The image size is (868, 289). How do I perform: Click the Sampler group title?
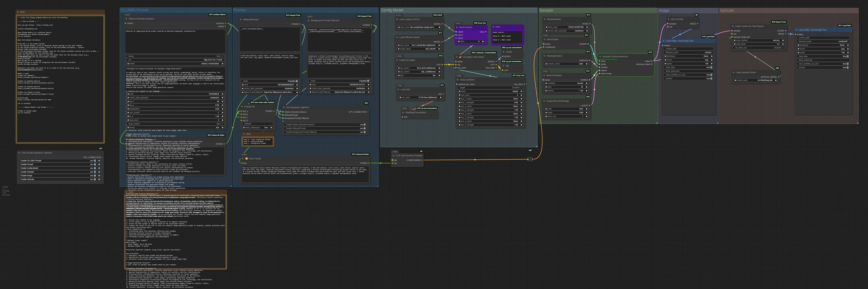tap(546, 10)
